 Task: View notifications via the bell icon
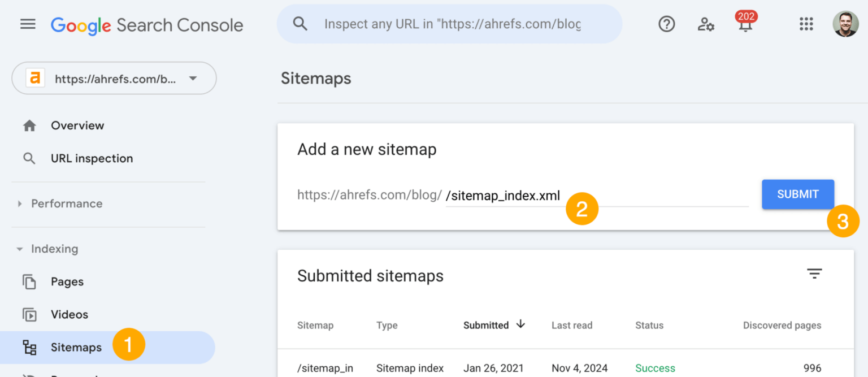pyautogui.click(x=745, y=25)
